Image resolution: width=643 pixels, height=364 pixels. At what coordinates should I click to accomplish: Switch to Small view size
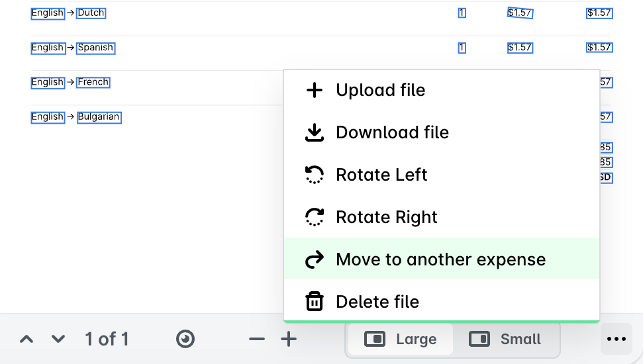pyautogui.click(x=505, y=339)
